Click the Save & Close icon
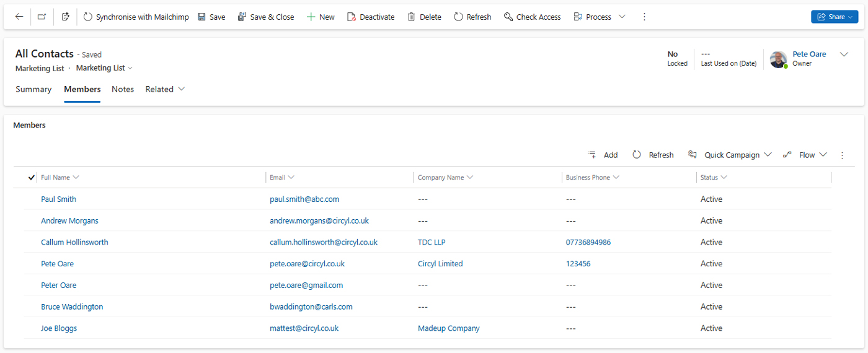 coord(242,17)
